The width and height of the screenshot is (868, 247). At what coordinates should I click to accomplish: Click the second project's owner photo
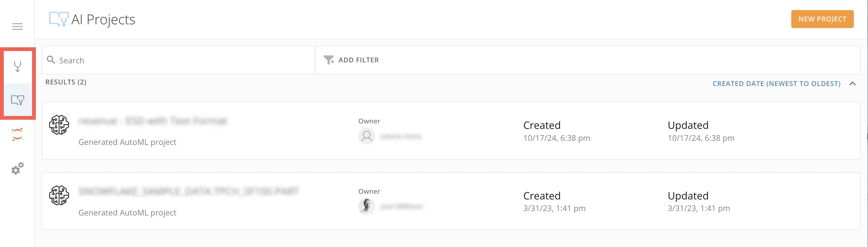click(x=367, y=206)
